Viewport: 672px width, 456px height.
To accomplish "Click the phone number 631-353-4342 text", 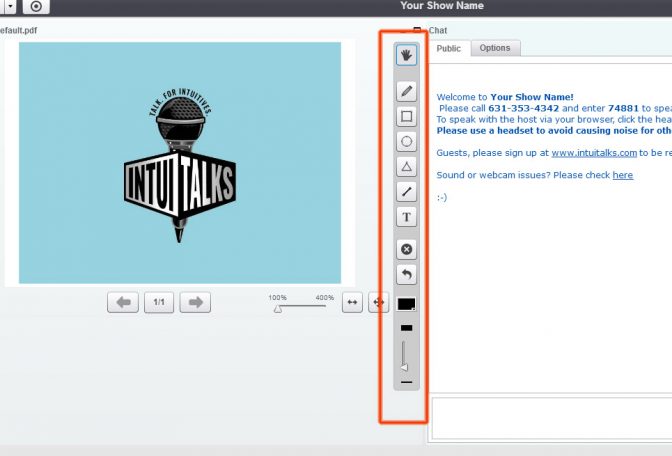I will click(x=523, y=108).
